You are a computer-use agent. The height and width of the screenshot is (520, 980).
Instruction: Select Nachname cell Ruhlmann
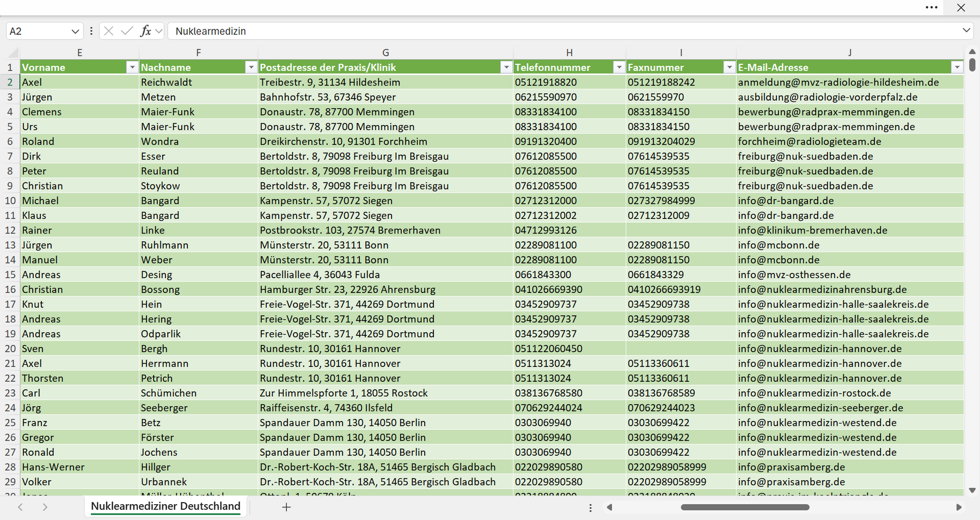point(198,244)
